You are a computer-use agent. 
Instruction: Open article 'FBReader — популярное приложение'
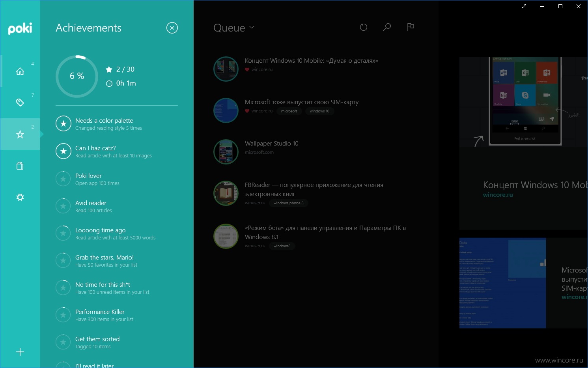314,189
